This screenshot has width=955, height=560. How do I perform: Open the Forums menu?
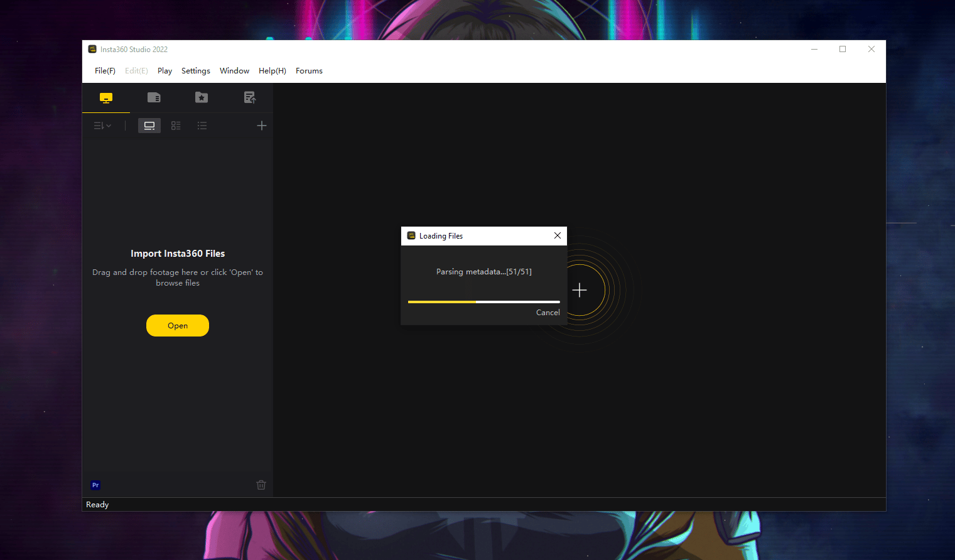click(309, 71)
